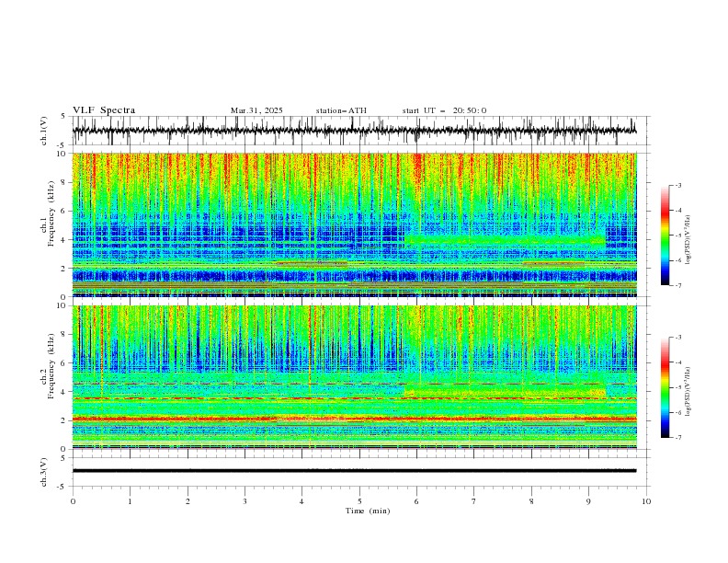Image resolution: width=728 pixels, height=563 pixels.
Task: Click the ch.3 flat waveform trace
Action: [x=354, y=471]
